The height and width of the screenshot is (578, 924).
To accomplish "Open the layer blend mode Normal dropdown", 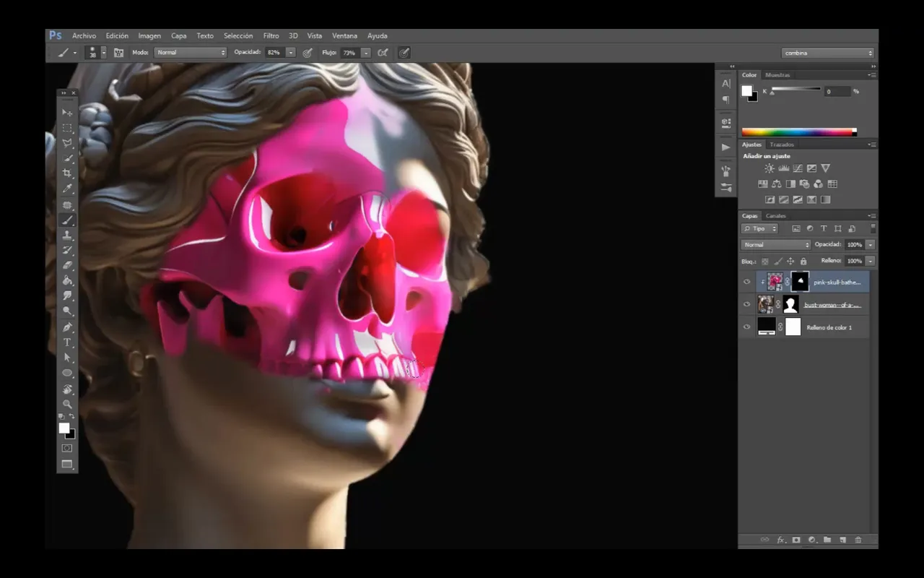I will click(x=776, y=245).
